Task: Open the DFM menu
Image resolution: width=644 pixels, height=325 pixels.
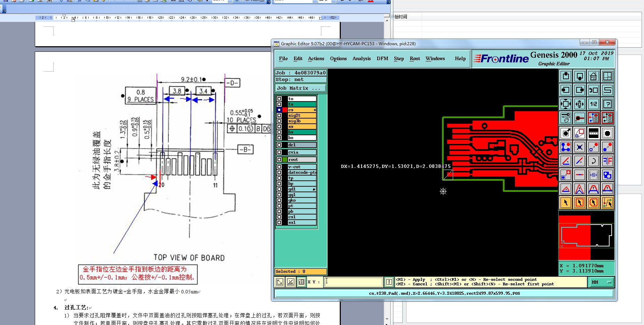Action: pyautogui.click(x=383, y=59)
